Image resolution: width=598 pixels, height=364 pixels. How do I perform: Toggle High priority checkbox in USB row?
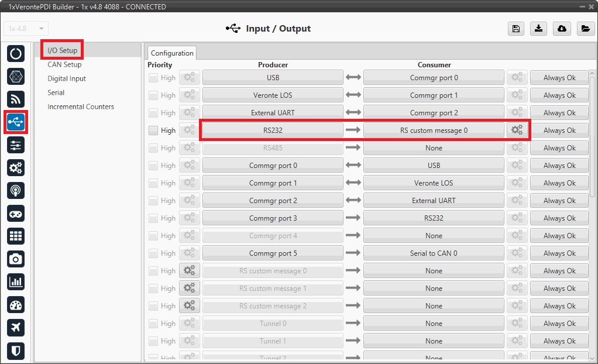(x=153, y=78)
